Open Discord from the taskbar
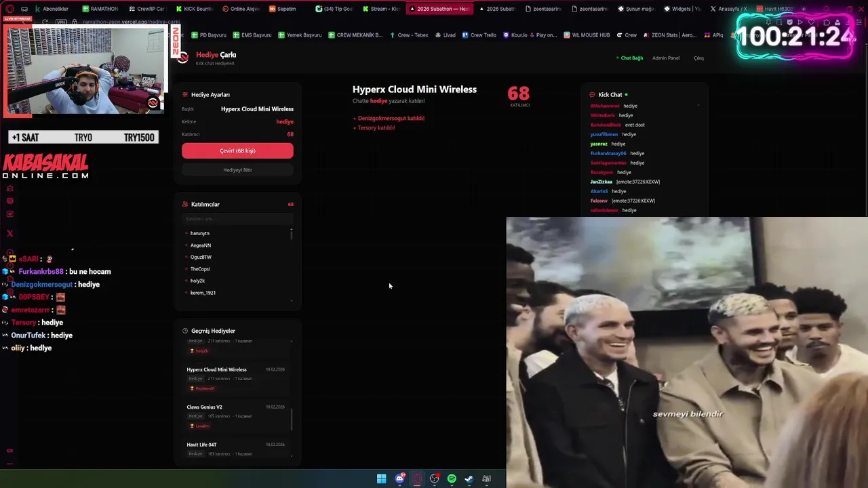 point(399,479)
